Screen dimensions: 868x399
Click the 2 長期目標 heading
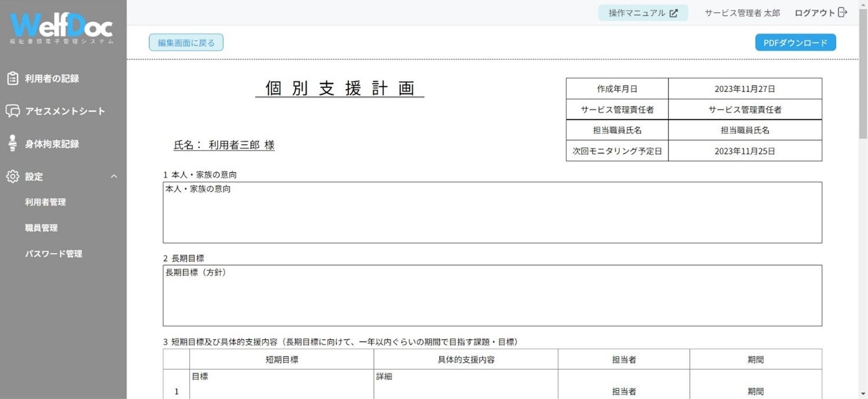[x=183, y=258]
